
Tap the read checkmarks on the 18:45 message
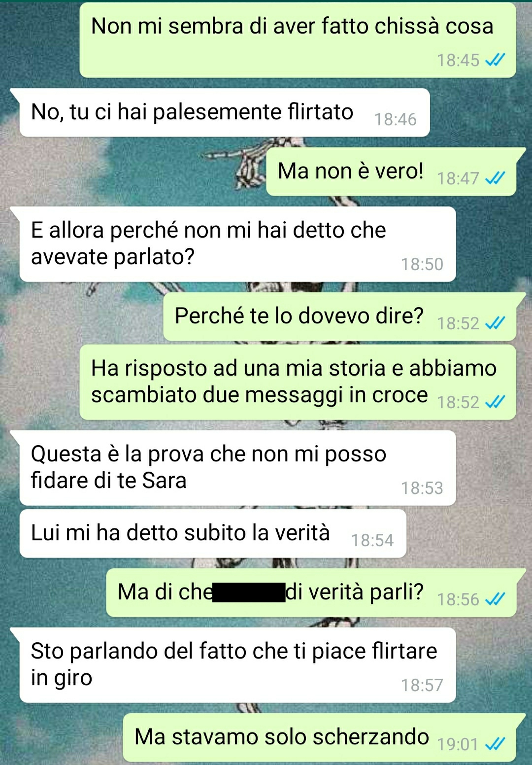click(495, 60)
